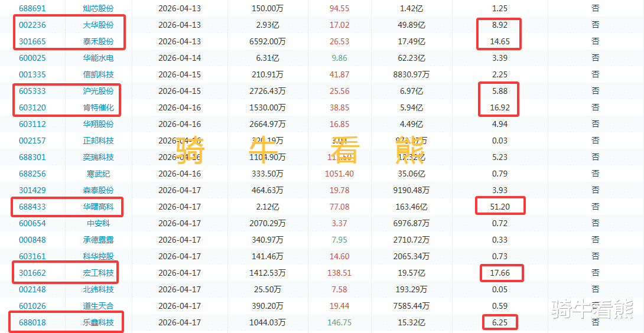Select the amount 6592.00万 cell
644x333 pixels.
tap(269, 41)
